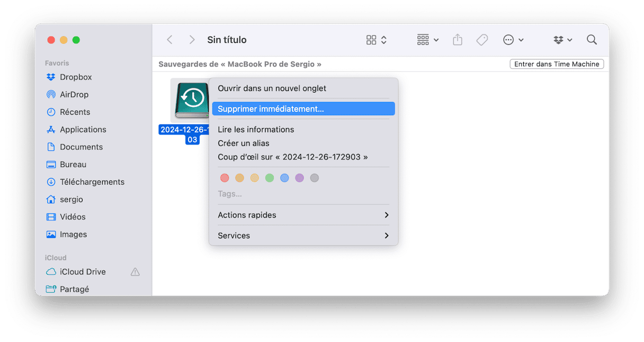Click the back navigation arrow

coord(169,40)
